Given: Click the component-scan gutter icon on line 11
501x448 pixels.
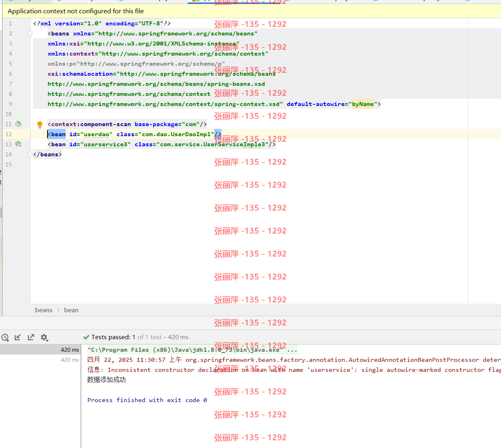Looking at the screenshot, I should click(18, 124).
